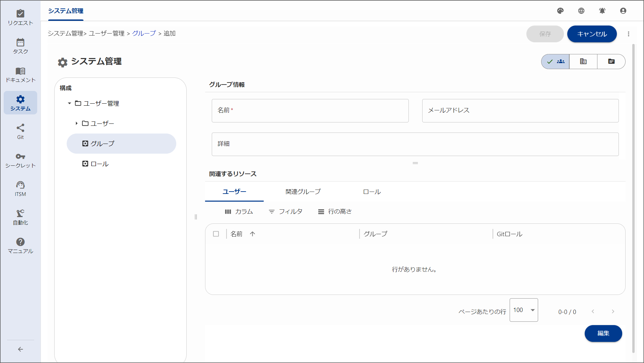Switch to the table layout view toggle
Screen dimensions: 644x363
point(583,61)
